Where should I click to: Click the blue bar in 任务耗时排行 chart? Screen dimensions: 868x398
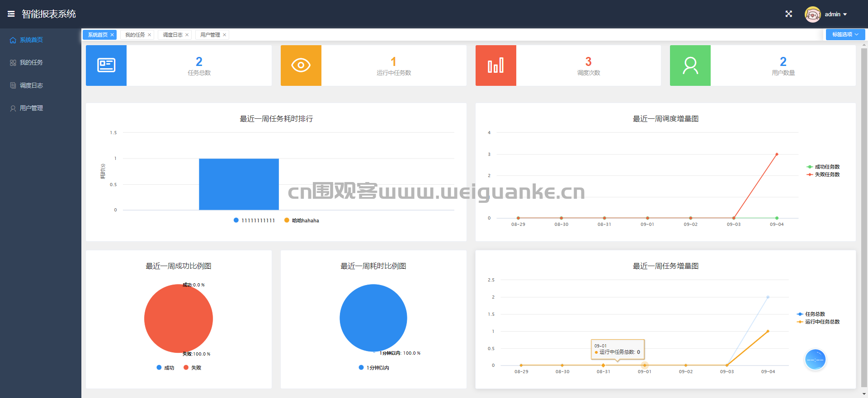(239, 184)
